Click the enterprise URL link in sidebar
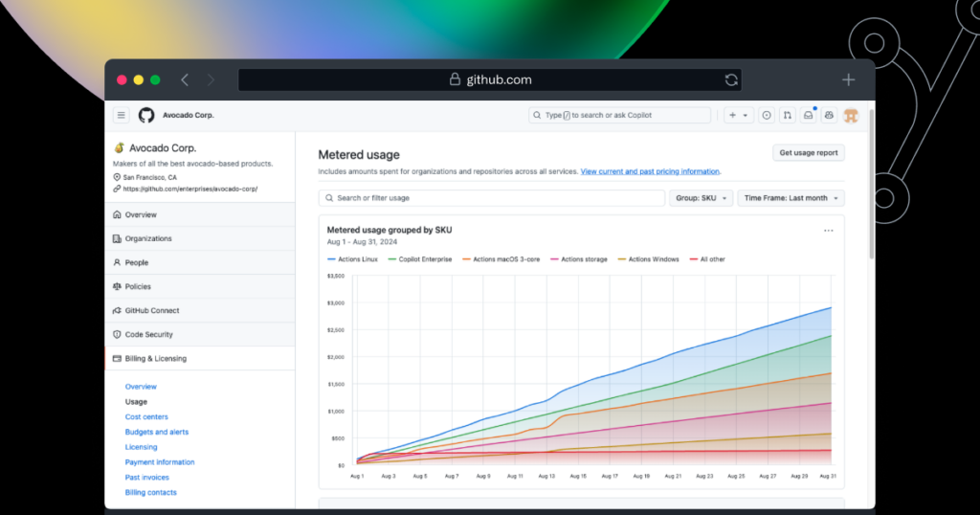980x515 pixels. coord(190,189)
